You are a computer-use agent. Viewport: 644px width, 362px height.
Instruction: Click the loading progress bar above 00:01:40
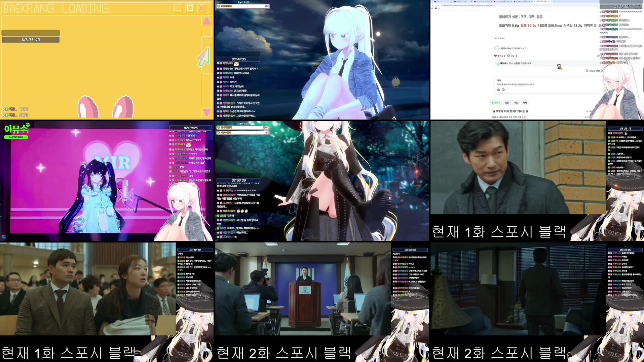(31, 33)
